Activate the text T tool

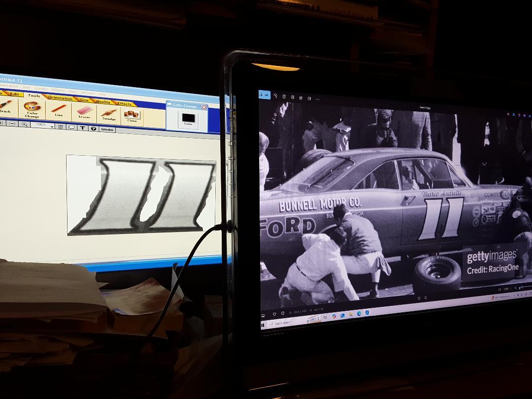[x=82, y=128]
